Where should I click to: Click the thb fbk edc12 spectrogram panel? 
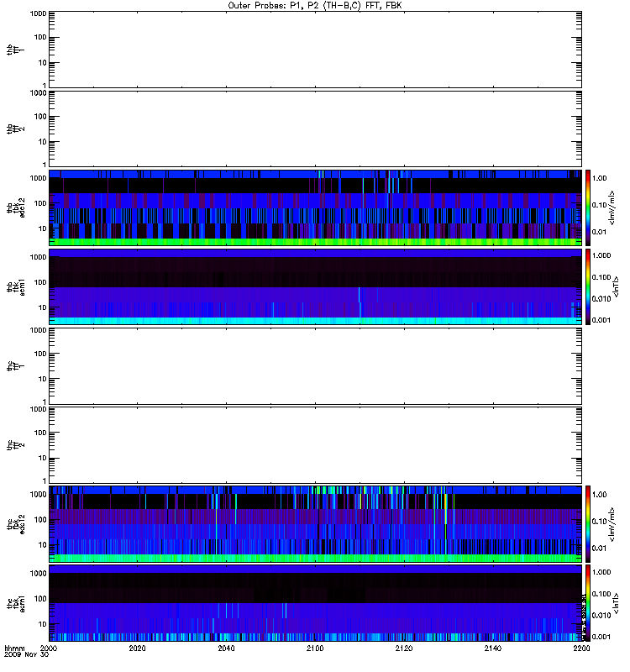pos(315,207)
